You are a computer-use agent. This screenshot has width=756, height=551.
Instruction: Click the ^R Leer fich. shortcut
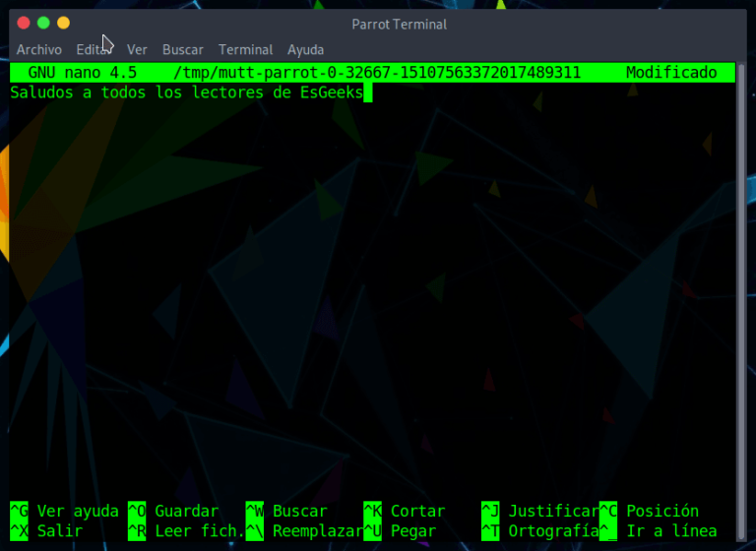click(186, 530)
